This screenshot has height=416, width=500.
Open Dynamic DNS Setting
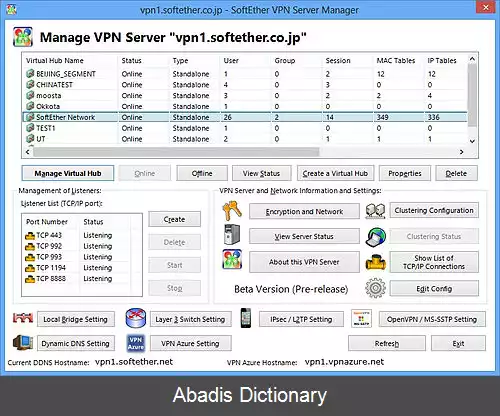pos(76,343)
